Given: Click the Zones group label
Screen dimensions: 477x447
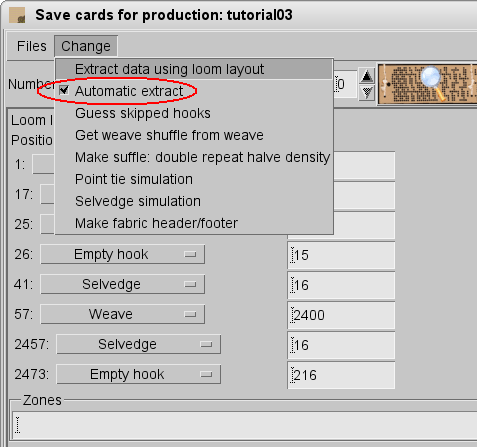Looking at the screenshot, I should (42, 400).
